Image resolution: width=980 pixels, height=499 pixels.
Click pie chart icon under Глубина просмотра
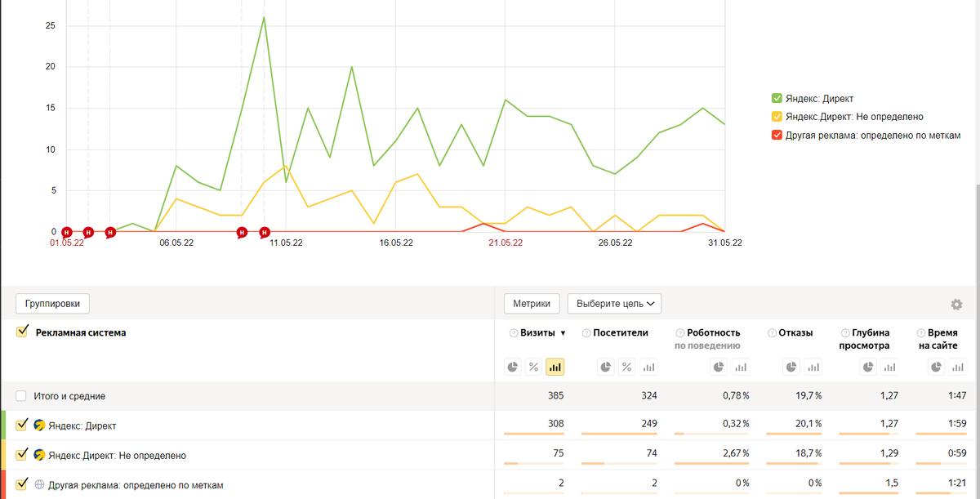868,368
